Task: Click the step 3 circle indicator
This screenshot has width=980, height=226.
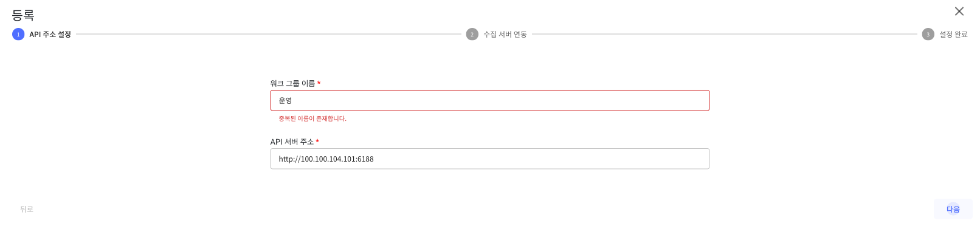Action: pos(928,34)
